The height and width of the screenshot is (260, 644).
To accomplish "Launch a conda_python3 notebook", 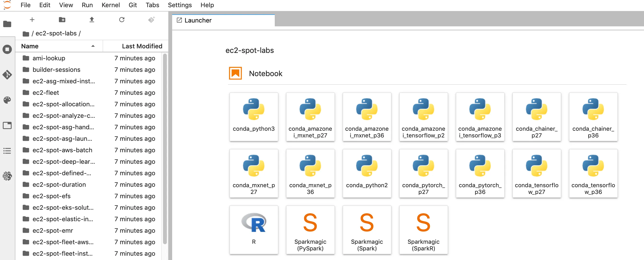I will (x=253, y=117).
